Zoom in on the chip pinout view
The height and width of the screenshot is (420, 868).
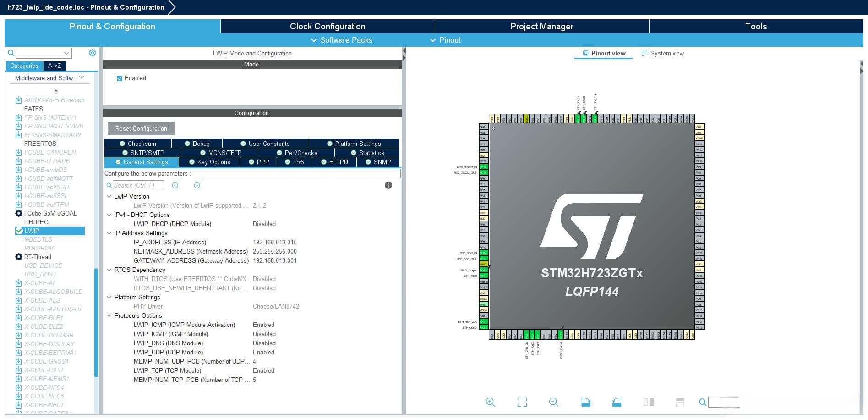pyautogui.click(x=490, y=402)
